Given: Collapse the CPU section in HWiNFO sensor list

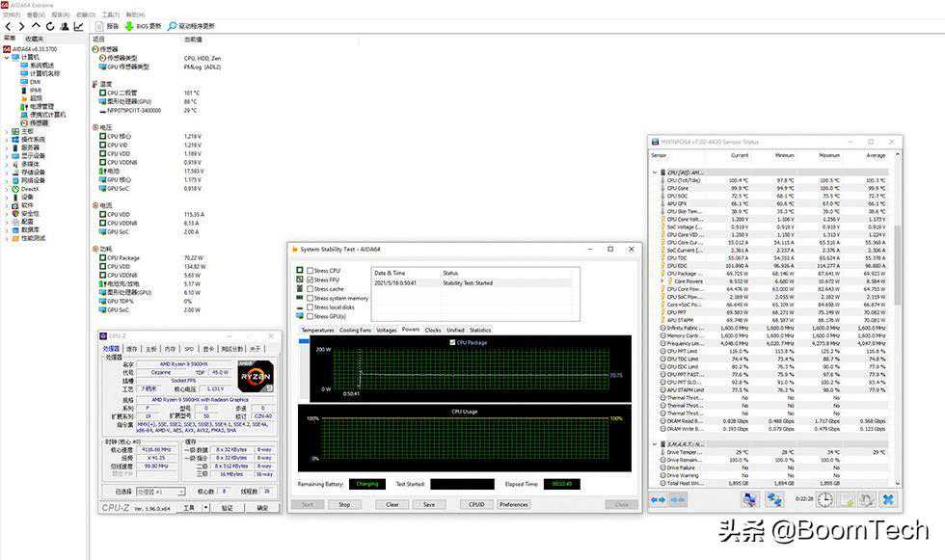Looking at the screenshot, I should [x=655, y=173].
